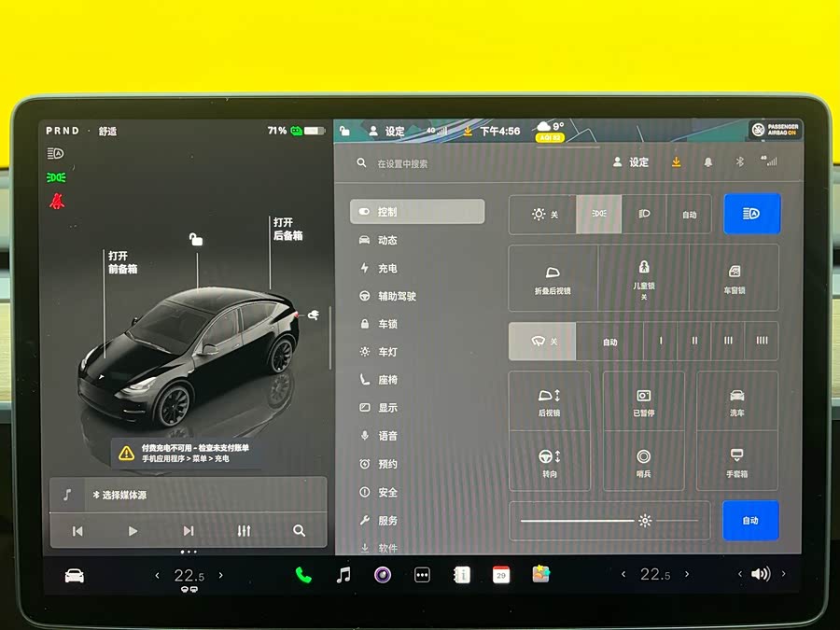Image resolution: width=840 pixels, height=630 pixels.
Task: Open the 付费充电不可用 warning message
Action: [185, 454]
